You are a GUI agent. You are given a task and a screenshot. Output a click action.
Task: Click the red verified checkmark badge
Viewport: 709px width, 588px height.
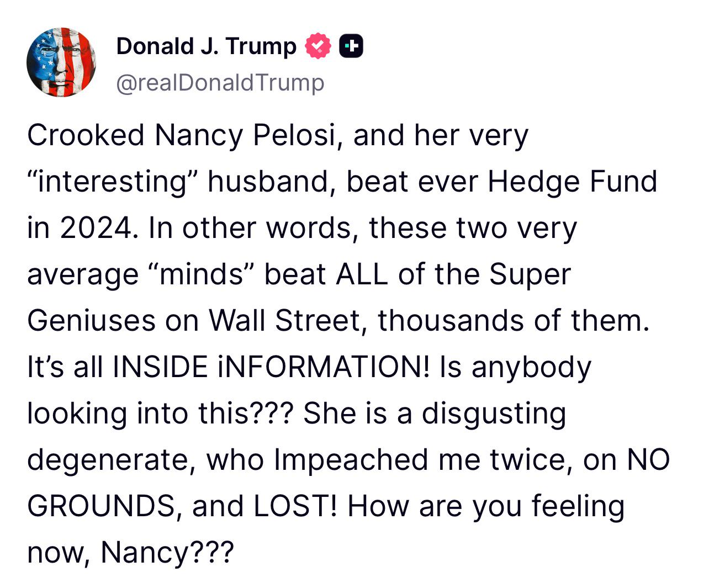318,46
